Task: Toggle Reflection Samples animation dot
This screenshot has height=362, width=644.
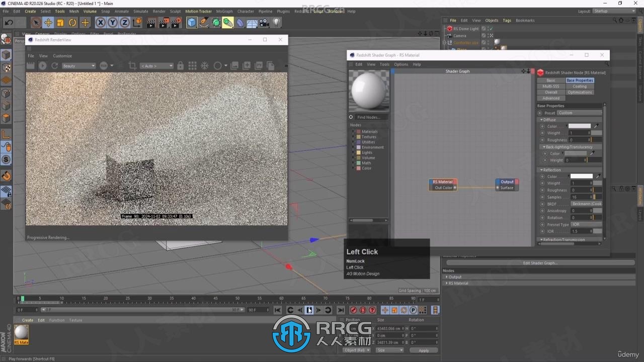Action: 543,197
